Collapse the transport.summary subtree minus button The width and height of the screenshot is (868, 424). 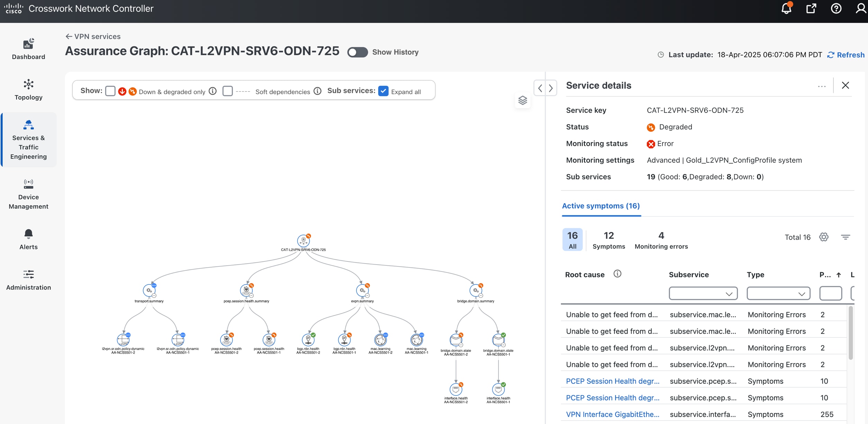pyautogui.click(x=154, y=296)
